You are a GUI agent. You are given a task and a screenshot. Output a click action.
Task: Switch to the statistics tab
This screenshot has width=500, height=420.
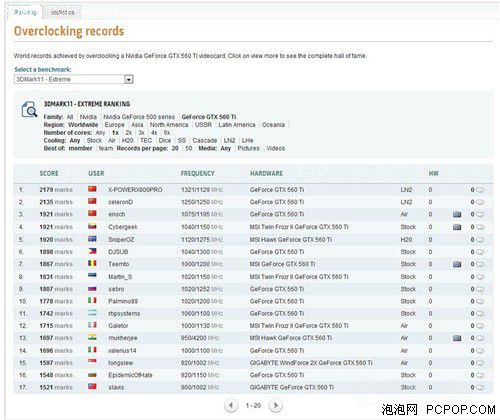pos(62,12)
